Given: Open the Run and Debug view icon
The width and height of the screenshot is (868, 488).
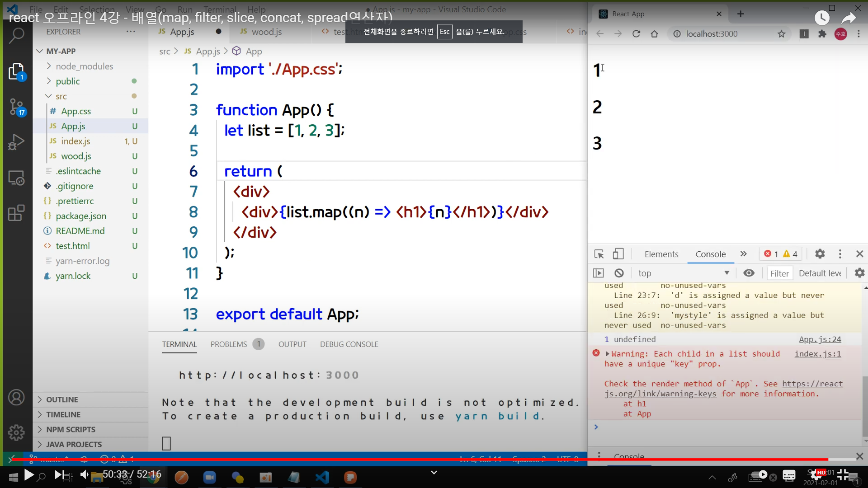Looking at the screenshot, I should [16, 142].
